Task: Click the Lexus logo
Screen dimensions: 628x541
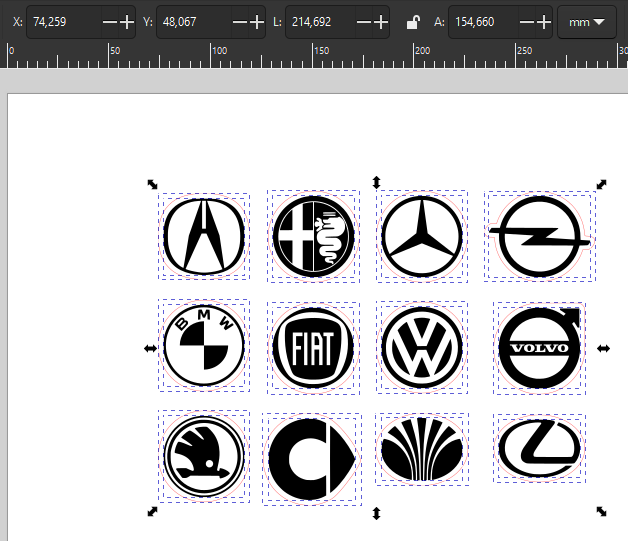Action: tap(539, 448)
